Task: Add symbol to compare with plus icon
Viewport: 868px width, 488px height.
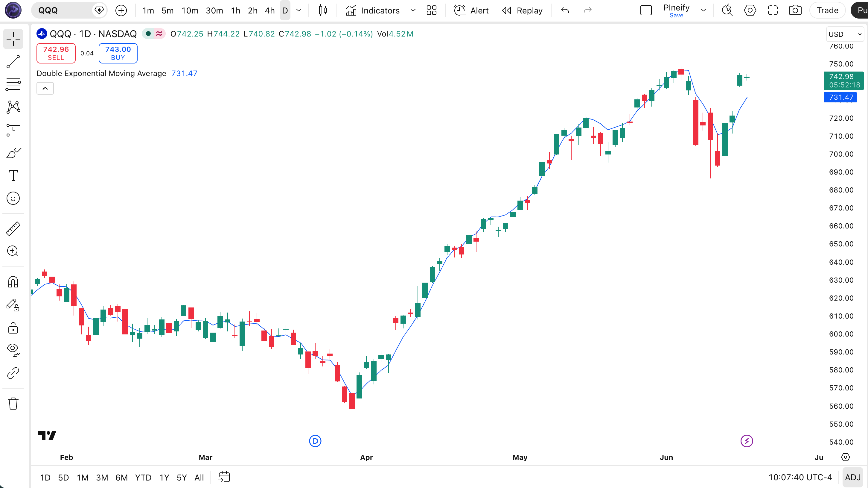Action: point(121,10)
